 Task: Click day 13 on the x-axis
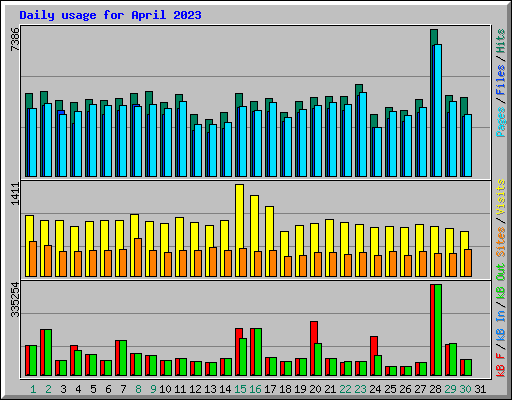coord(210,389)
